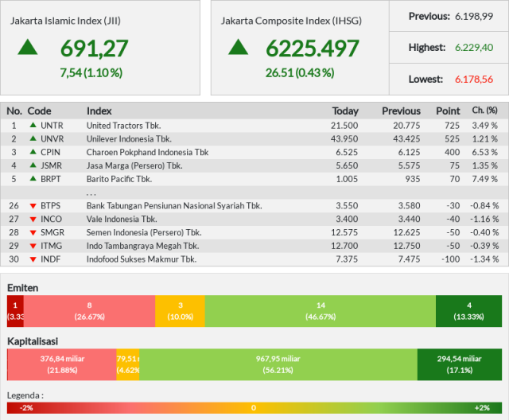Click the -2% end of legend bar
This screenshot has width=509, height=420.
(x=26, y=407)
